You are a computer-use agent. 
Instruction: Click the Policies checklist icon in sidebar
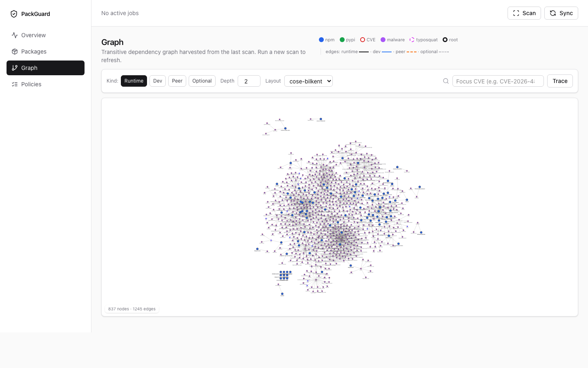click(x=15, y=84)
